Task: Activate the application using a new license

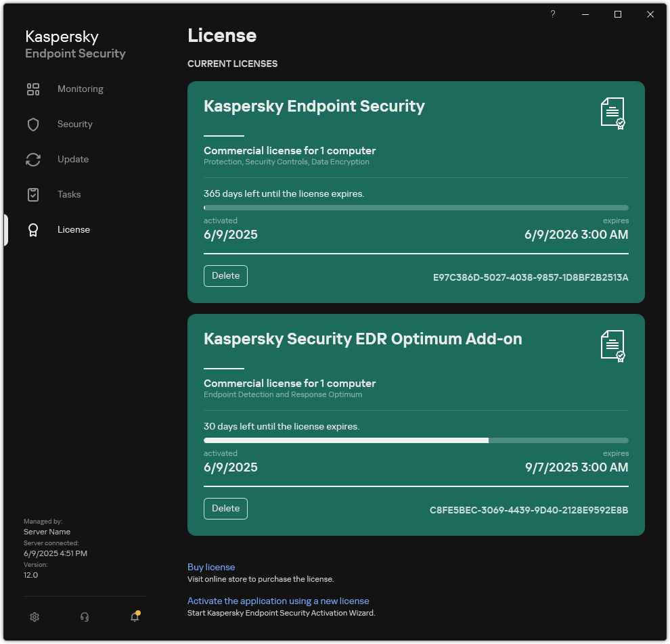Action: click(x=278, y=601)
